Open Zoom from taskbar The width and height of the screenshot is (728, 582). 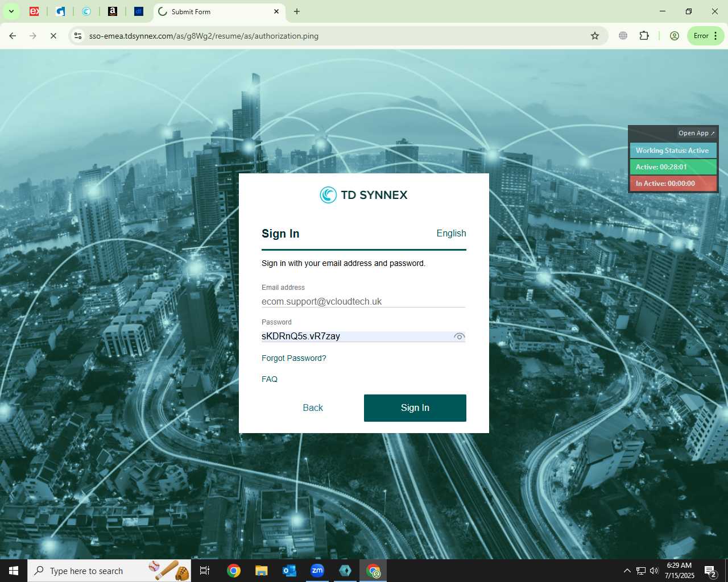click(x=317, y=571)
